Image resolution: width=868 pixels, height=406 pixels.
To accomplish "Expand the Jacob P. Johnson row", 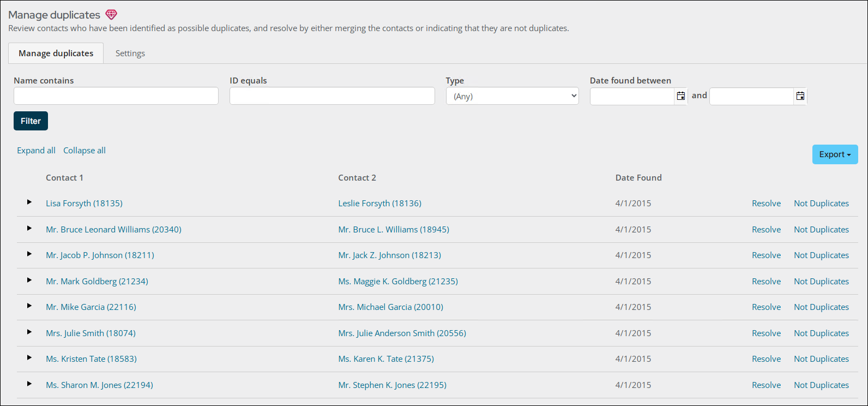I will (29, 254).
